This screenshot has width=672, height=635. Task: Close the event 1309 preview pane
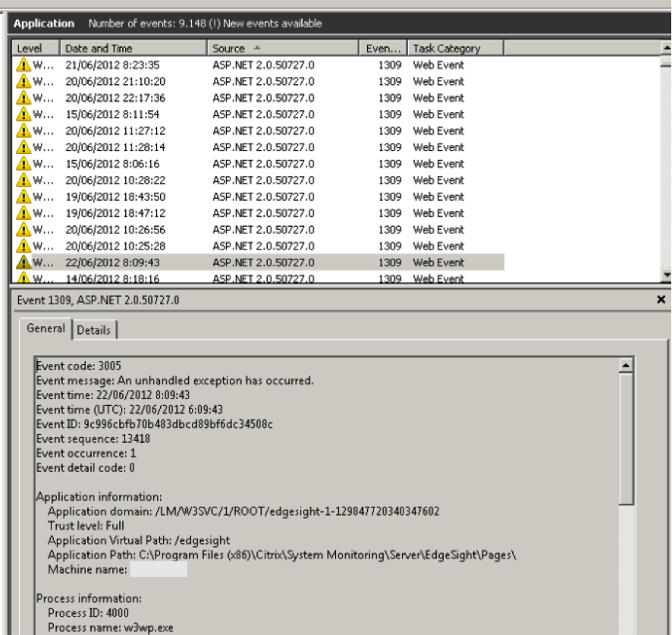661,300
